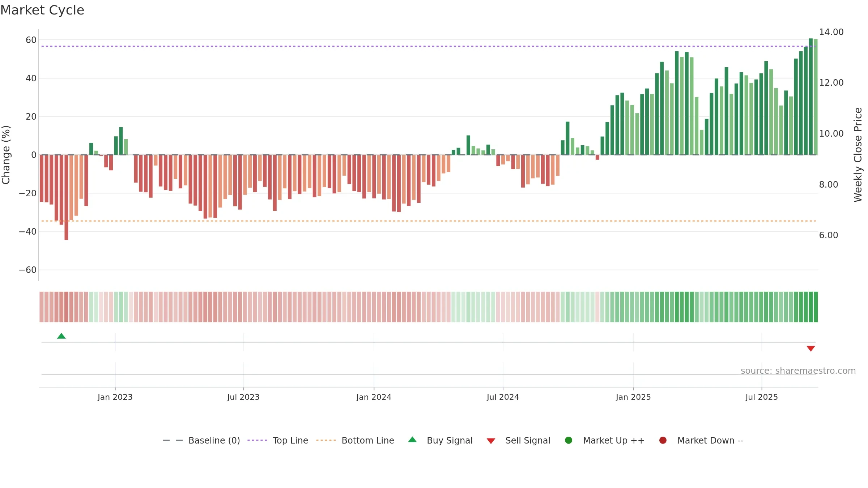Click the 40 left axis tick label

pyautogui.click(x=31, y=78)
